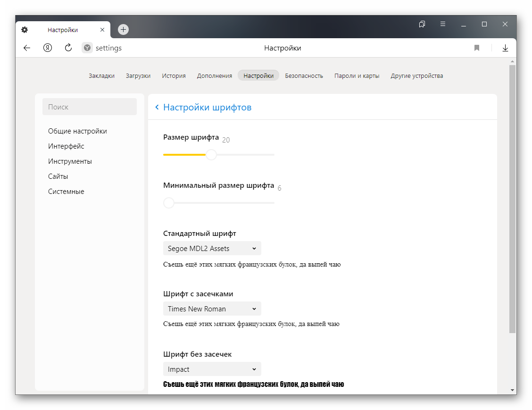Open Системные settings section
Screen dimensions: 532x410
66,192
